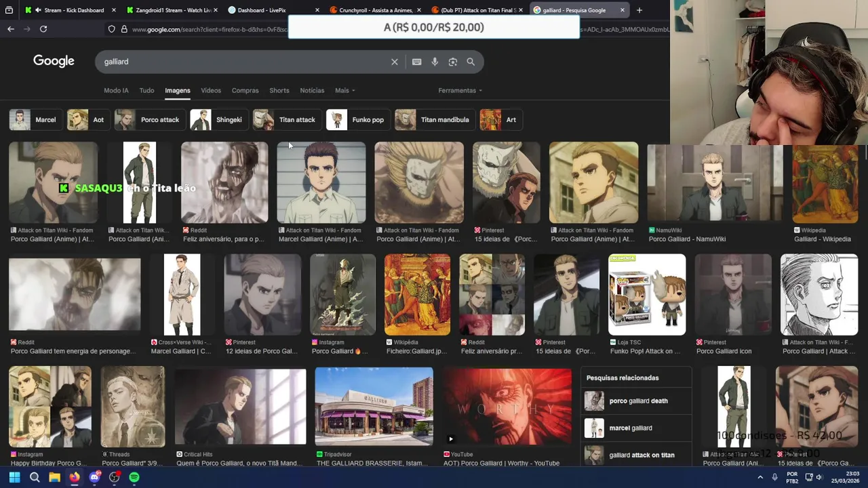868x488 pixels.
Task: Open Reddit 'Feliz aniversário, para o p...' thumbnail
Action: coord(224,183)
